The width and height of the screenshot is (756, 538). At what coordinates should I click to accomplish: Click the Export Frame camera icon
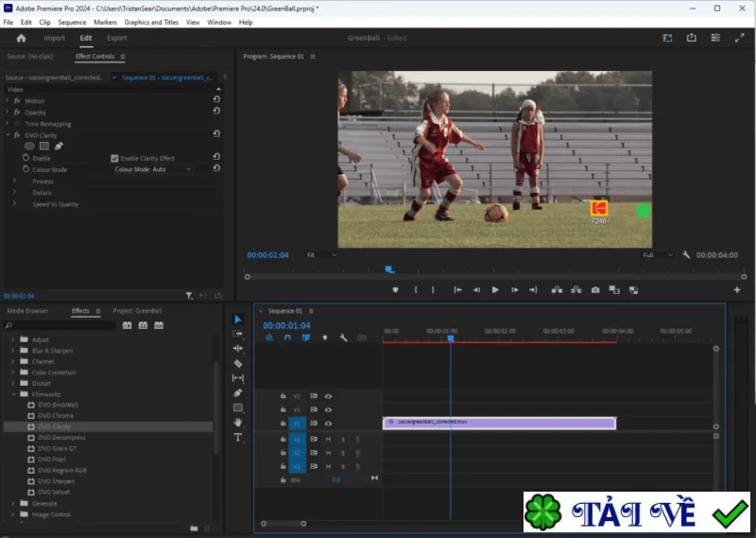coord(595,290)
